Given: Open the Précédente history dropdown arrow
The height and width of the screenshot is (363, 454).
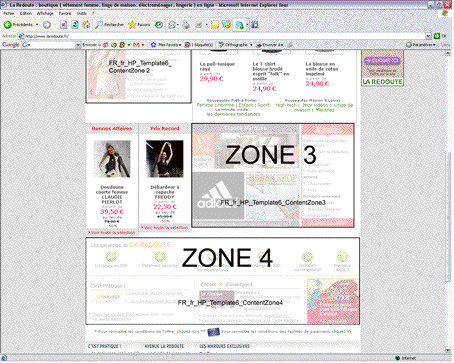Looking at the screenshot, I should (x=37, y=25).
